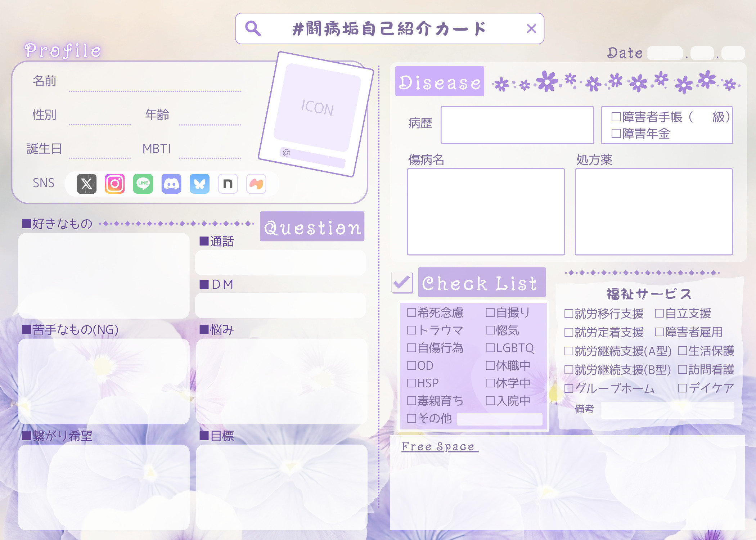Click the Discord SNS icon

[171, 184]
